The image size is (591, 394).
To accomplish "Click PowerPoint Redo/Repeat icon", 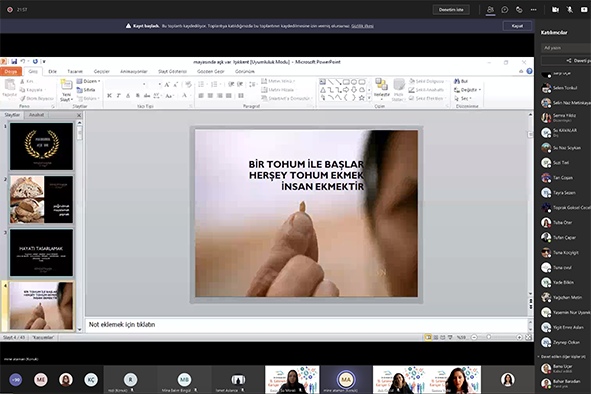I will coord(35,61).
